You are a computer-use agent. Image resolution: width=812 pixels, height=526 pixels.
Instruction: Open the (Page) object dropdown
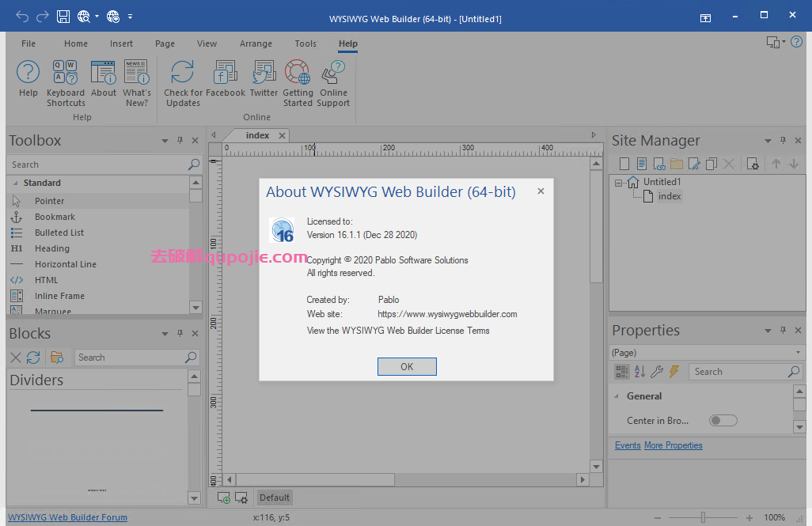pos(798,353)
